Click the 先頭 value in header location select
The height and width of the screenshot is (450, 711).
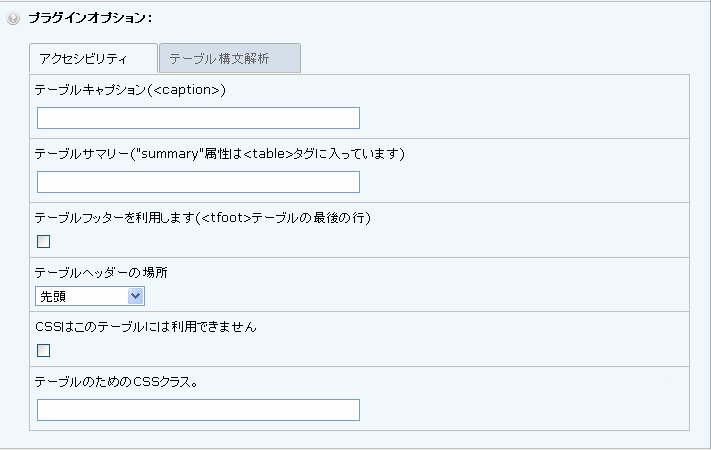pyautogui.click(x=53, y=296)
